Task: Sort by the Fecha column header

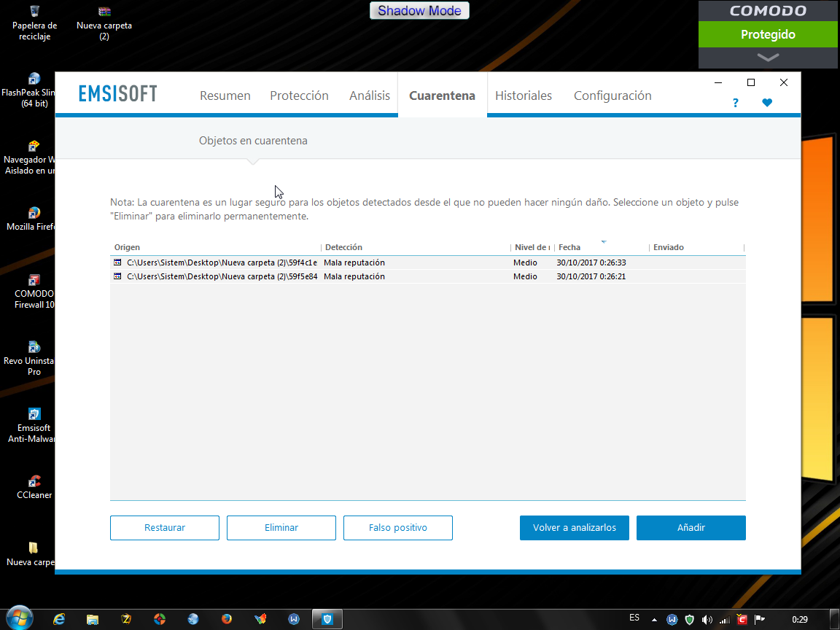Action: click(602, 247)
